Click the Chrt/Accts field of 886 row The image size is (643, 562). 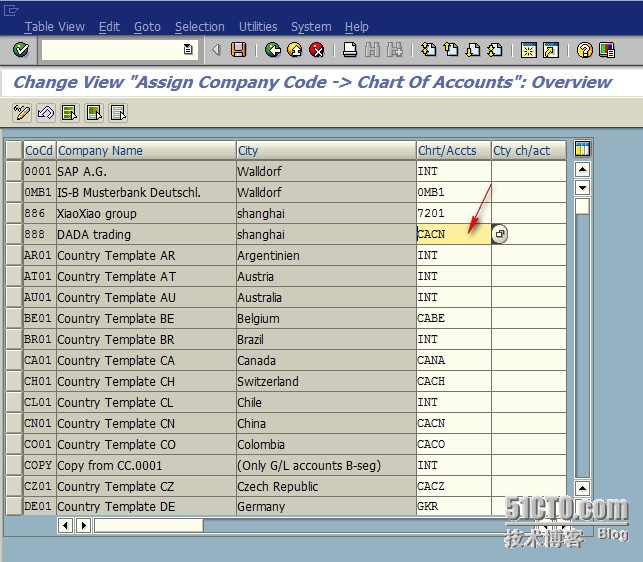[454, 213]
